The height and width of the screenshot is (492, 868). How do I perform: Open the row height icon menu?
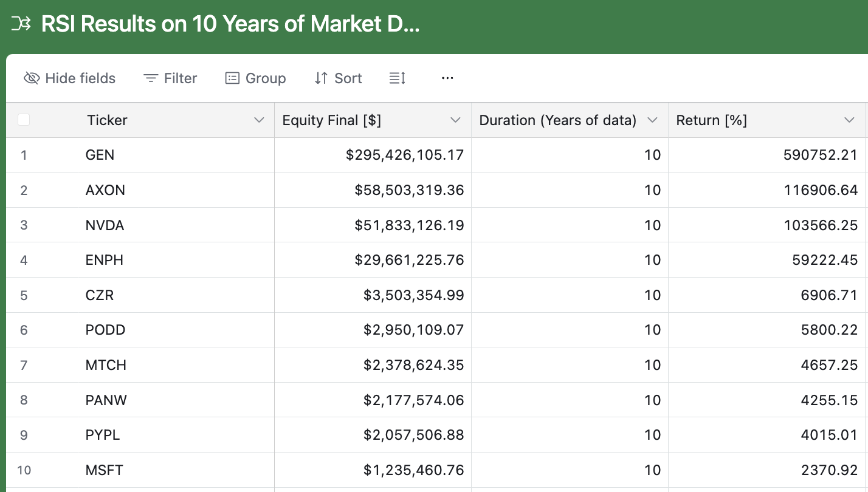pos(397,78)
